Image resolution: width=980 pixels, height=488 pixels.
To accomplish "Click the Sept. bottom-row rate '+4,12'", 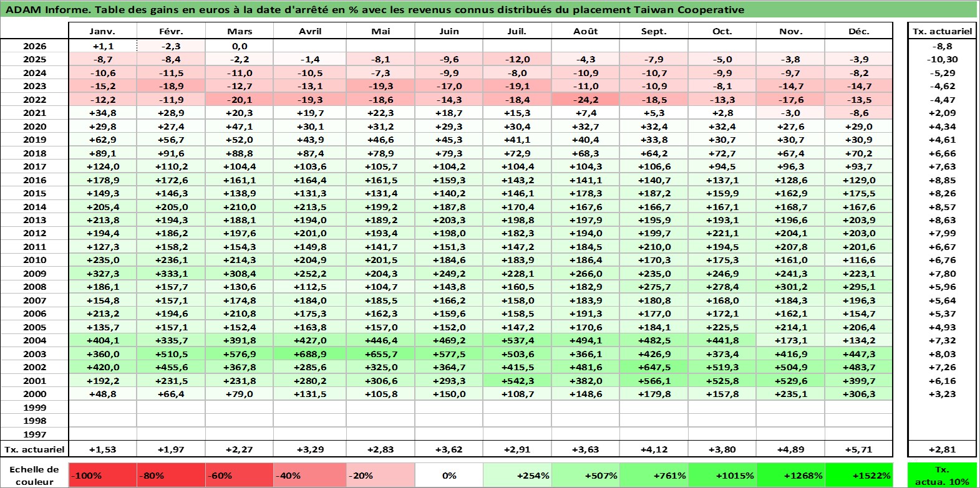I will coord(654,449).
